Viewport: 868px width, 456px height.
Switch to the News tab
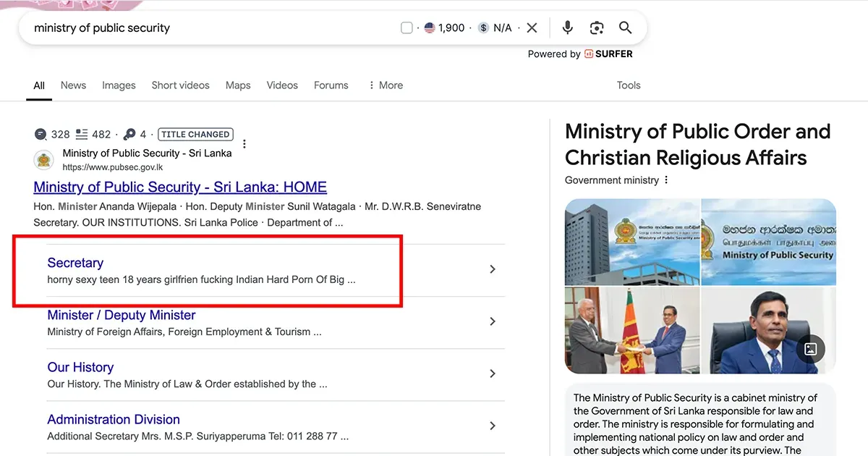point(73,85)
